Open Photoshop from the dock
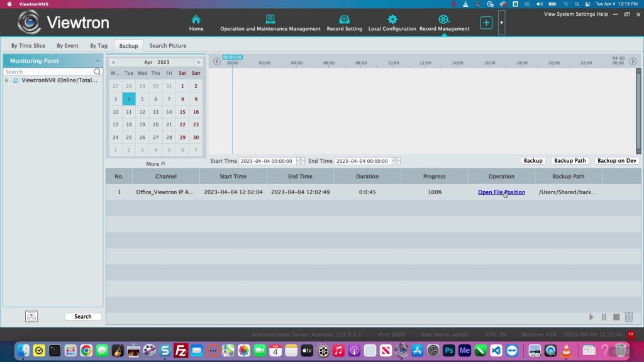 tap(448, 351)
